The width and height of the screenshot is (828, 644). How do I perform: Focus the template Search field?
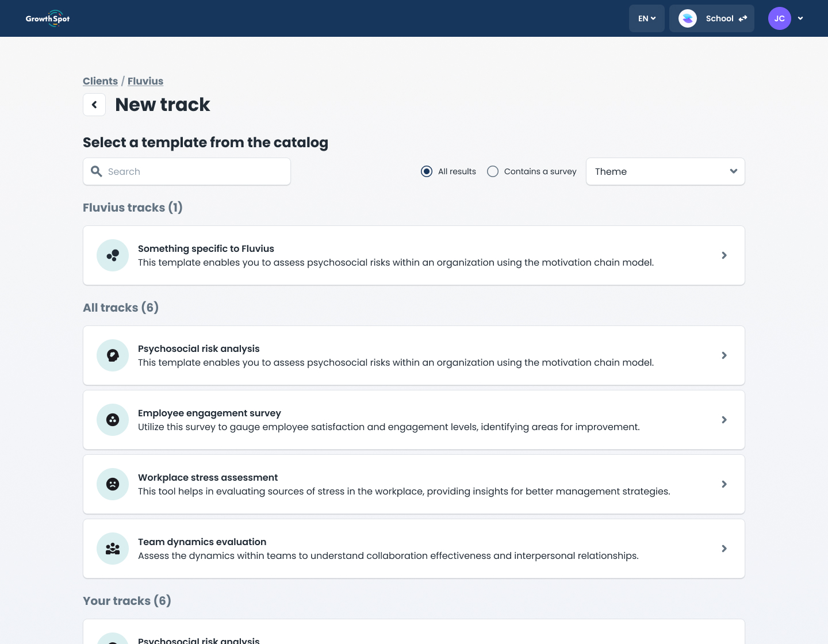(195, 171)
